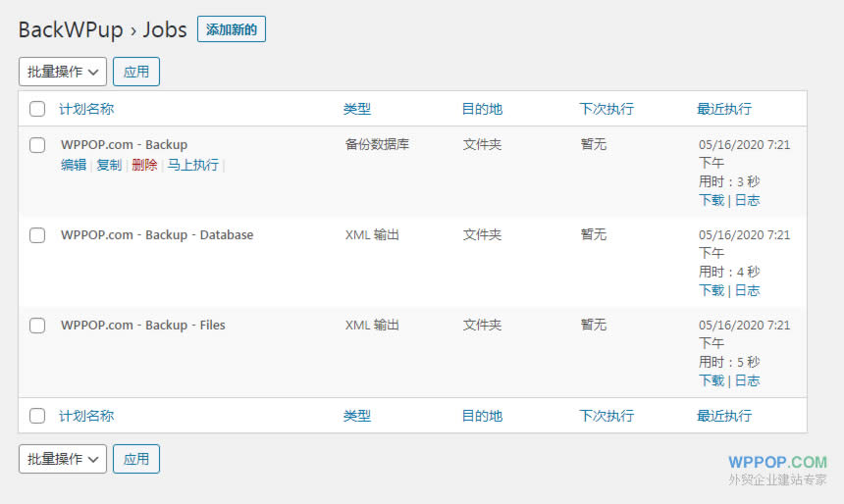The width and height of the screenshot is (844, 504).
Task: Click the top 应用 button
Action: click(136, 72)
